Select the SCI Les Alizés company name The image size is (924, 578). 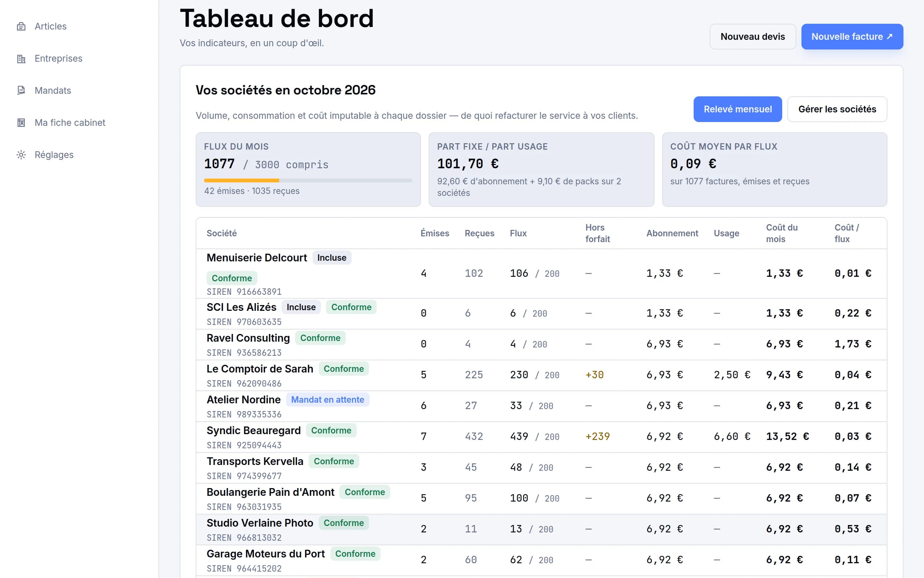tap(241, 307)
